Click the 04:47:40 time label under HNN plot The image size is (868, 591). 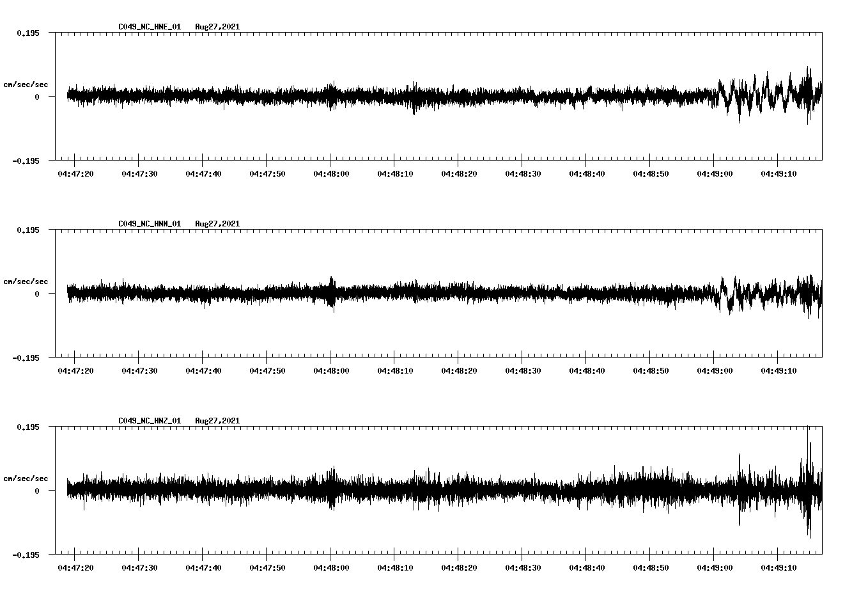203,370
